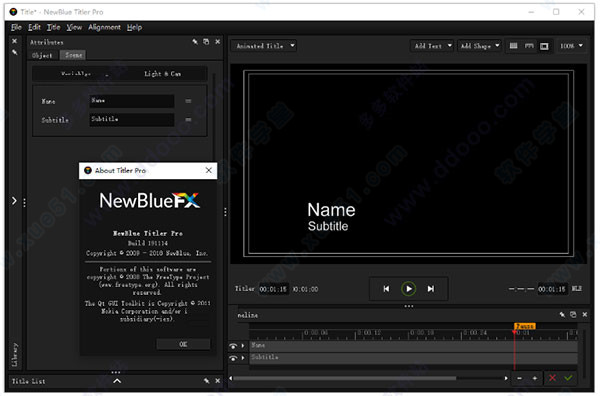
Task: Open options icon beside Subtitle field
Action: (x=188, y=119)
